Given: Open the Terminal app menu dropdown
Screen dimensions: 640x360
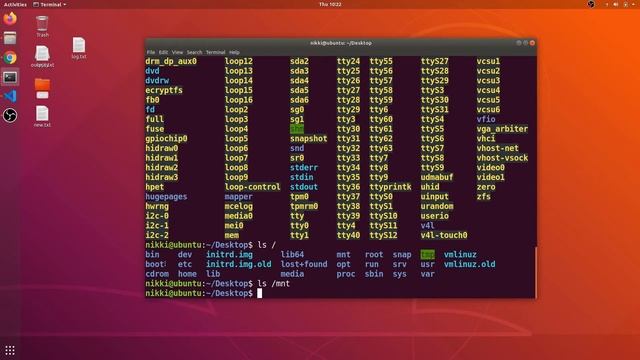Looking at the screenshot, I should pyautogui.click(x=50, y=4).
